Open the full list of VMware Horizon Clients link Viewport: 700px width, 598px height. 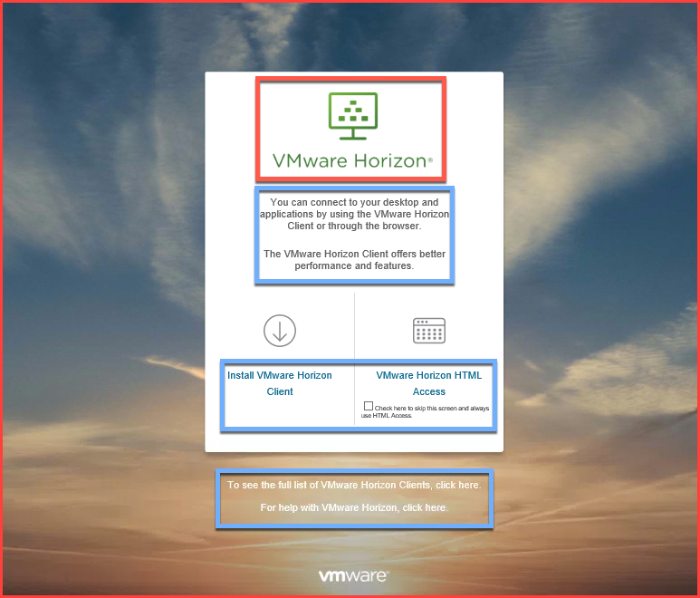pyautogui.click(x=354, y=485)
